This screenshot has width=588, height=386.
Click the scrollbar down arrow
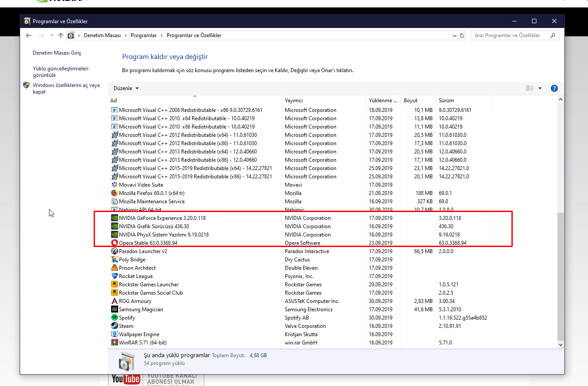(x=561, y=345)
